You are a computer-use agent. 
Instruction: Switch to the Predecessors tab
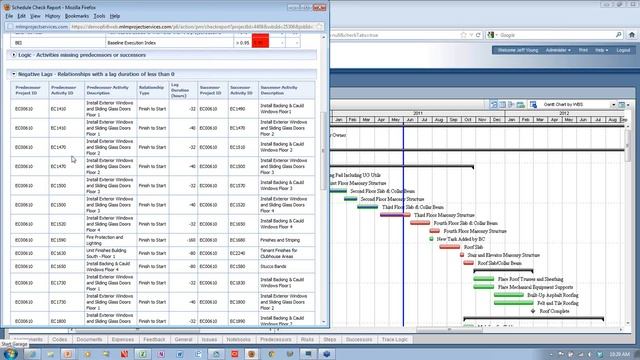pos(276,339)
